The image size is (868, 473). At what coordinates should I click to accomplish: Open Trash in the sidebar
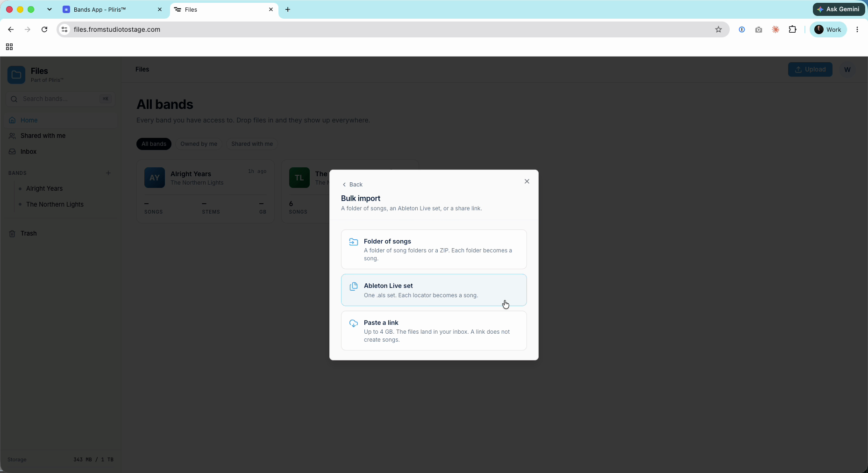click(61, 233)
